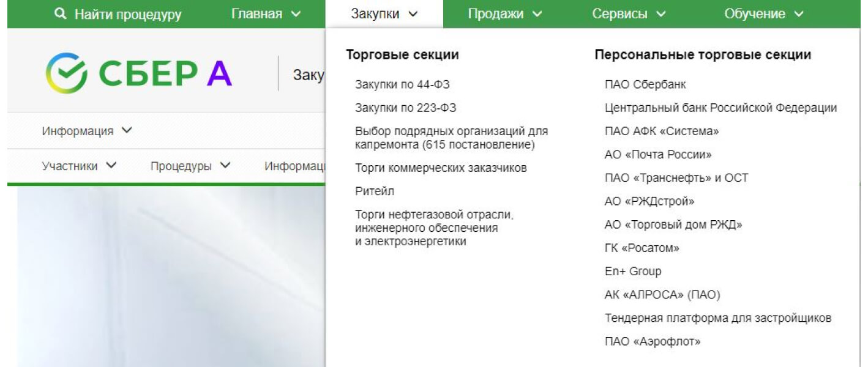Open ПАО «Транснефть» и ОСТ section
868x367 pixels.
(676, 178)
